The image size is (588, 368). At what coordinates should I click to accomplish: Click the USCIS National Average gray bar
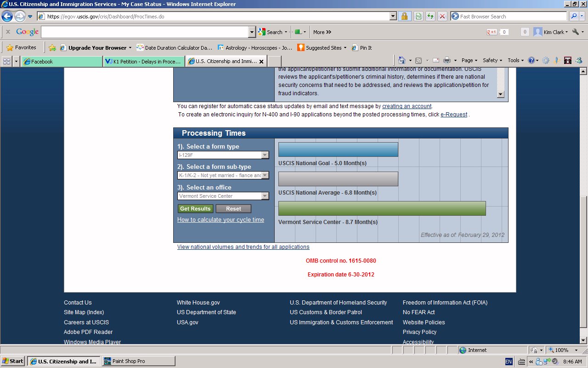click(x=338, y=179)
